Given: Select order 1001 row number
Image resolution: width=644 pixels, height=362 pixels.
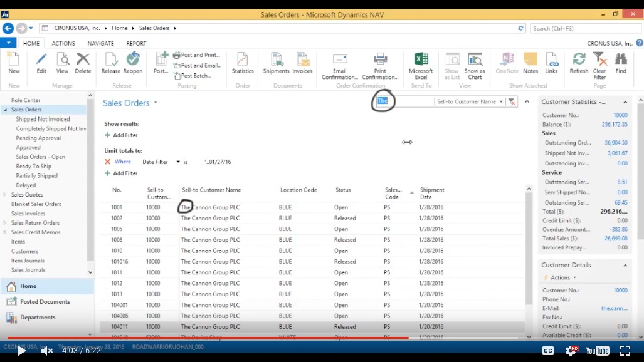Looking at the screenshot, I should pos(116,207).
